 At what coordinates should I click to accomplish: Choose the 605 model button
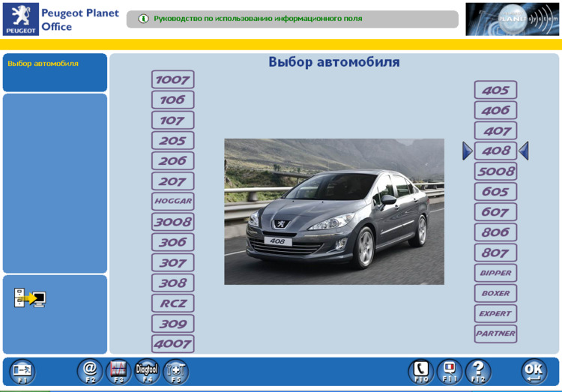coord(496,192)
